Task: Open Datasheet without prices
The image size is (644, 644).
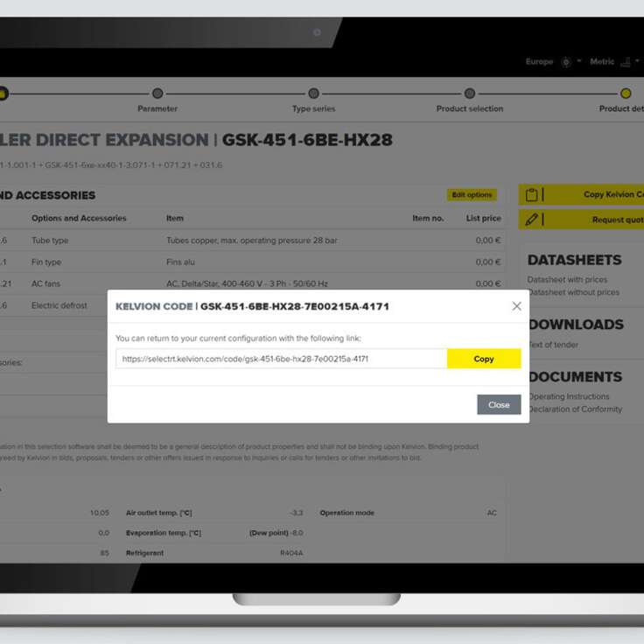Action: point(574,292)
